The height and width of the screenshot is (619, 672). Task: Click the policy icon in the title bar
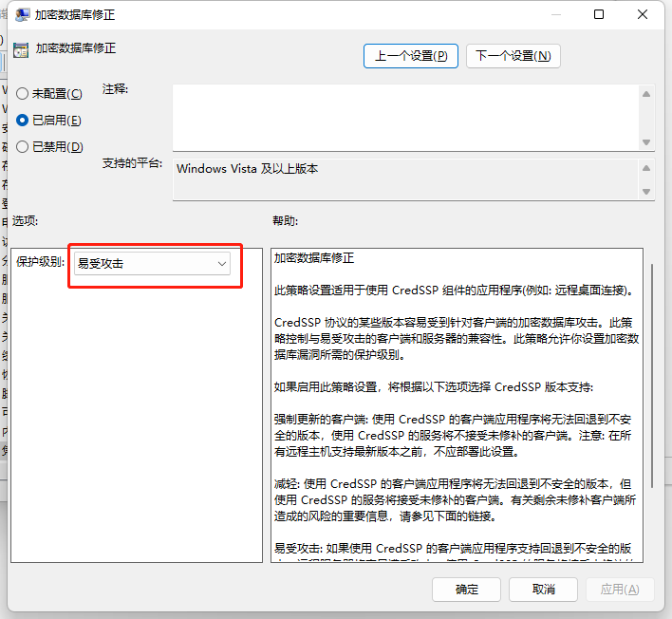(19, 16)
